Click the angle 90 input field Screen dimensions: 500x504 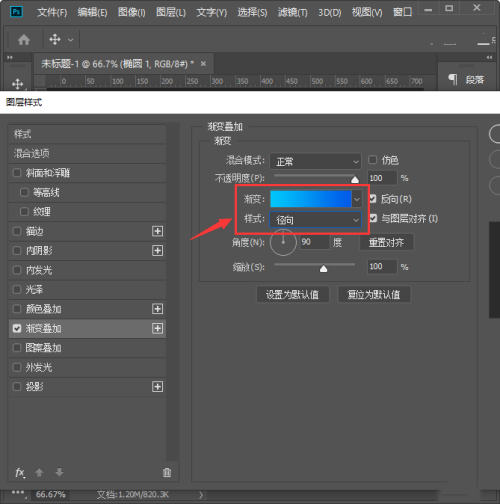314,242
